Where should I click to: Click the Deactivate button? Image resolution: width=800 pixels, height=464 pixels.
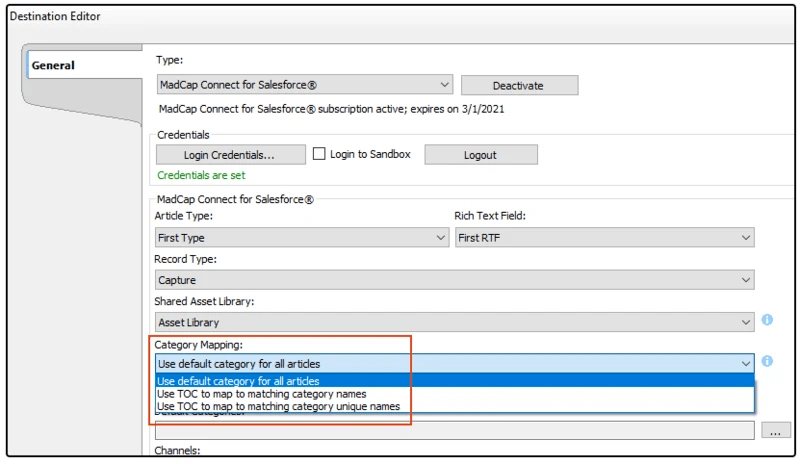(x=519, y=85)
